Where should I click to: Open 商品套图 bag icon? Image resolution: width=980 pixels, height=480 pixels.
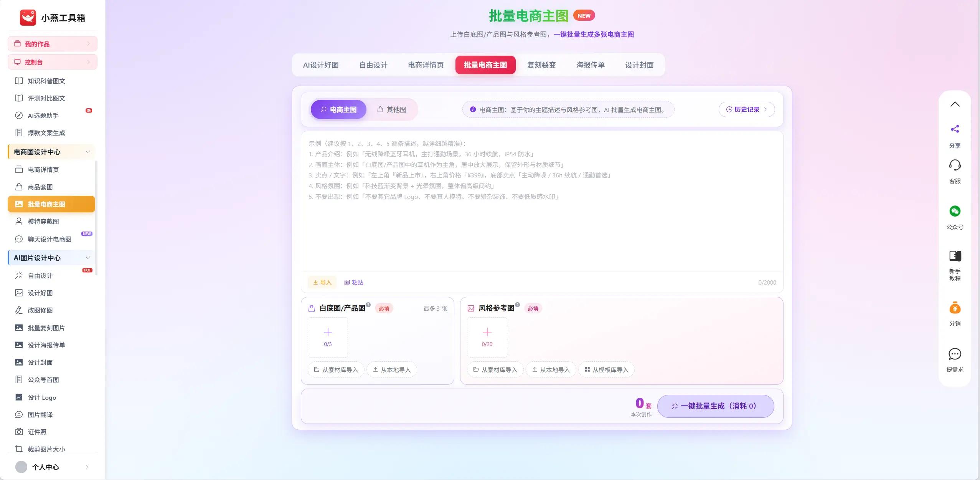click(x=19, y=187)
